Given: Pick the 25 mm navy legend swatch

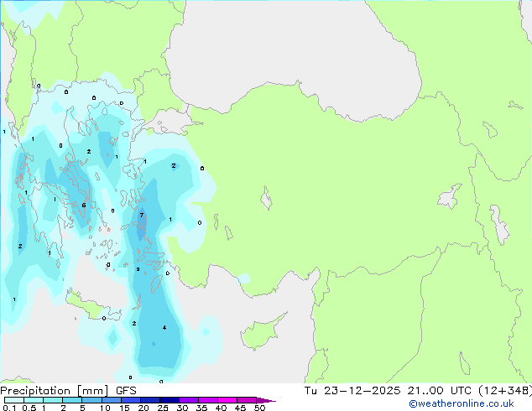Looking at the screenshot, I should click(169, 400).
